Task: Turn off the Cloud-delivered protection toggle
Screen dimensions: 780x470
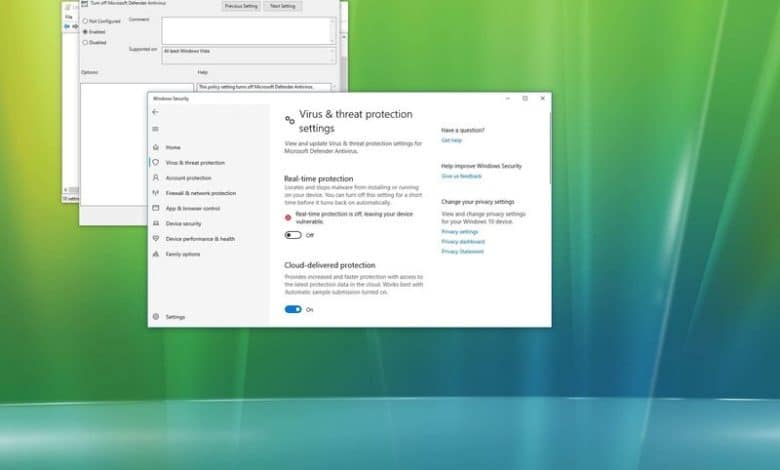Action: (293, 309)
